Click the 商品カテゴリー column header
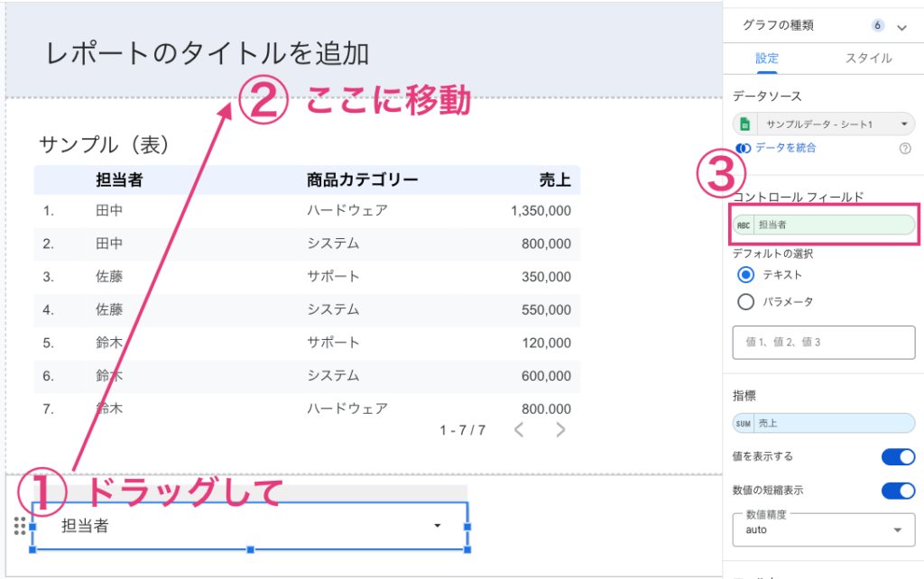This screenshot has height=579, width=924. tap(362, 179)
